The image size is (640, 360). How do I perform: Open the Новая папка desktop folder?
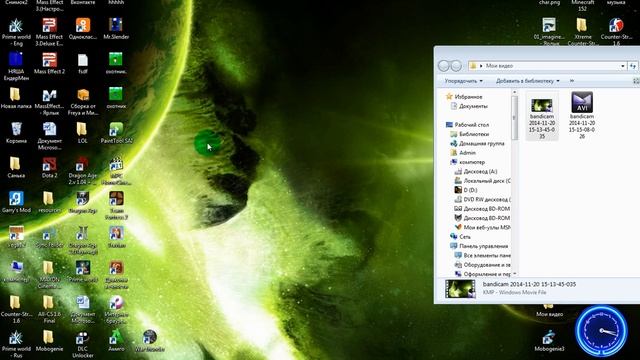(16, 98)
